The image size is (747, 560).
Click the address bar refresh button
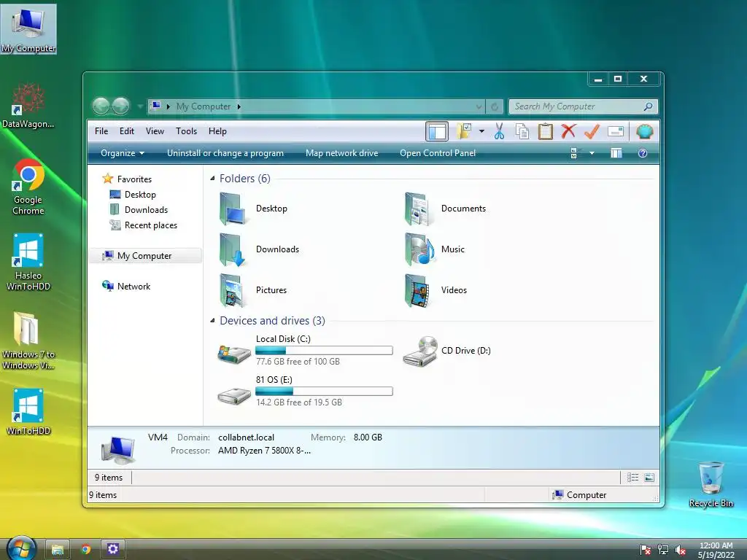point(495,106)
